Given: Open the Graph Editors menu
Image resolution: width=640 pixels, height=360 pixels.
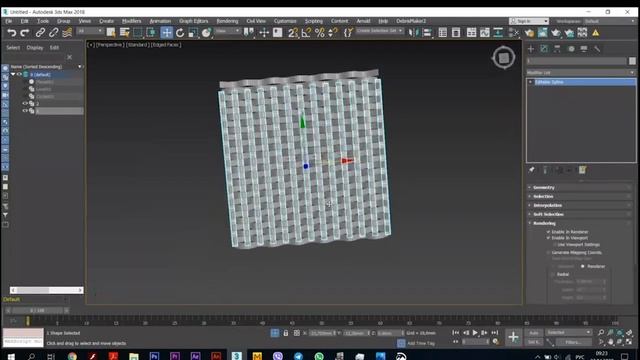Looking at the screenshot, I should (193, 21).
